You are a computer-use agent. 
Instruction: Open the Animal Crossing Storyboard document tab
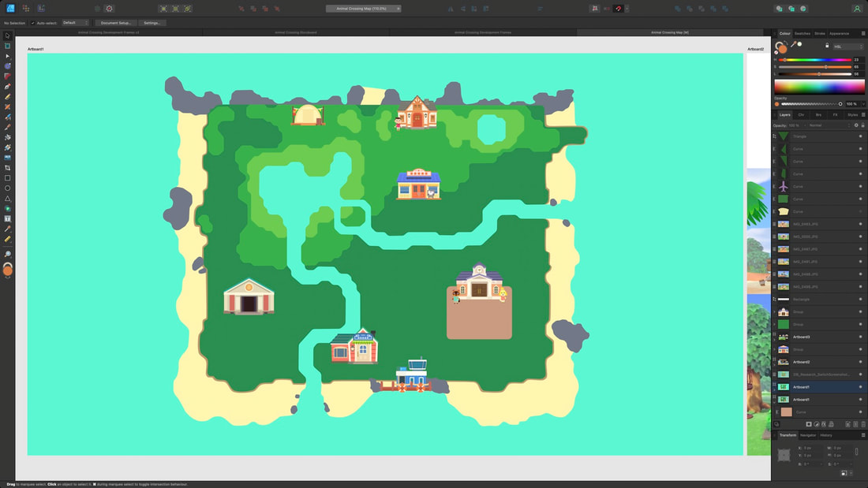[x=296, y=32]
